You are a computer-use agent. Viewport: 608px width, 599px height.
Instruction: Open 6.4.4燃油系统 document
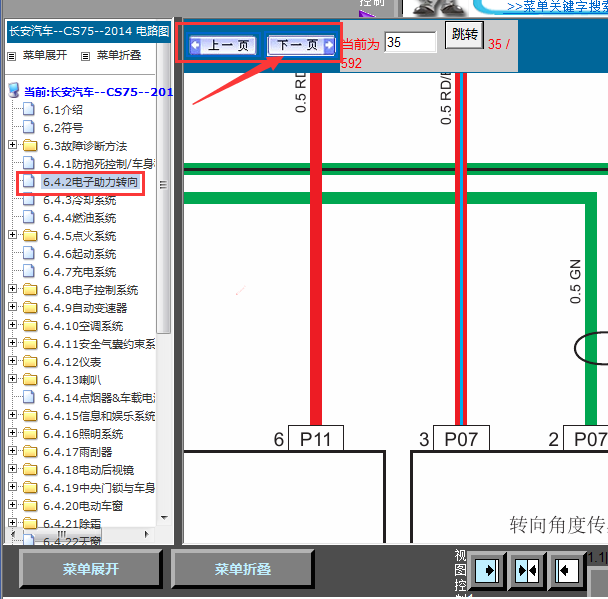tap(79, 218)
